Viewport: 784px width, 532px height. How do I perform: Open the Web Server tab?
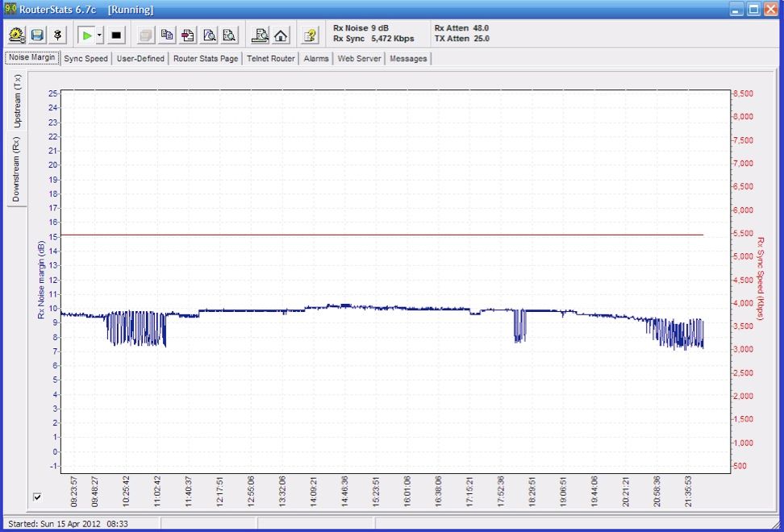coord(359,59)
